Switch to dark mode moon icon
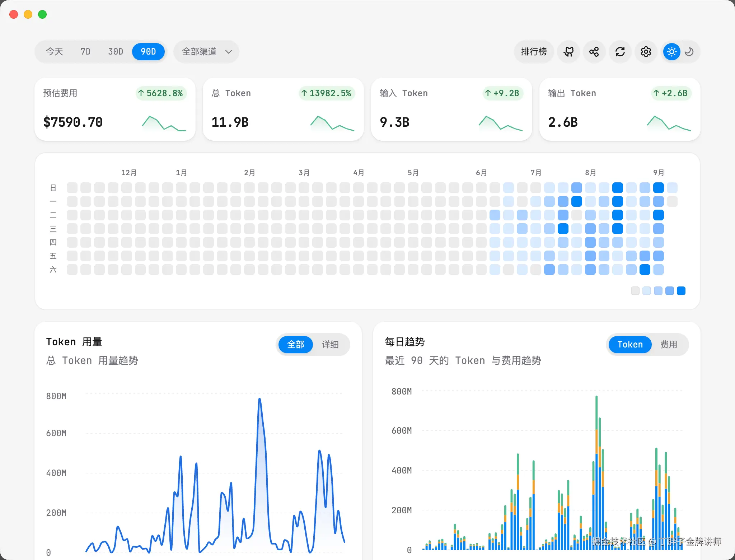This screenshot has height=560, width=735. coord(689,52)
